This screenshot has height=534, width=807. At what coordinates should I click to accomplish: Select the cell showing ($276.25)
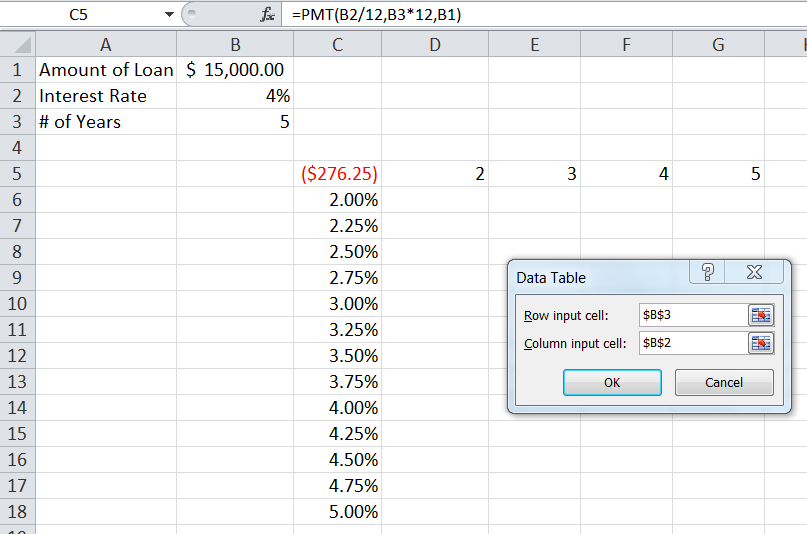click(338, 174)
